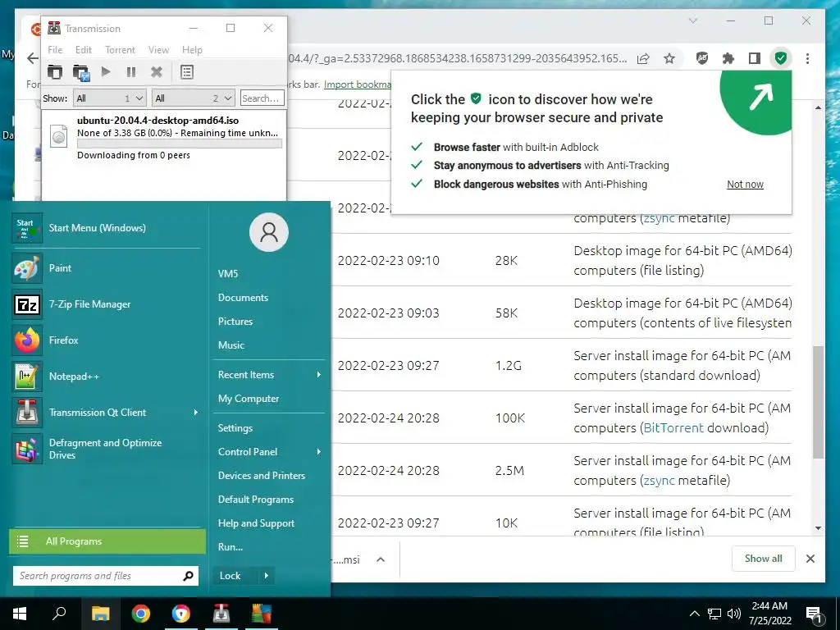Image resolution: width=840 pixels, height=630 pixels.
Task: Click the torrent download progress bar
Action: tap(180, 144)
